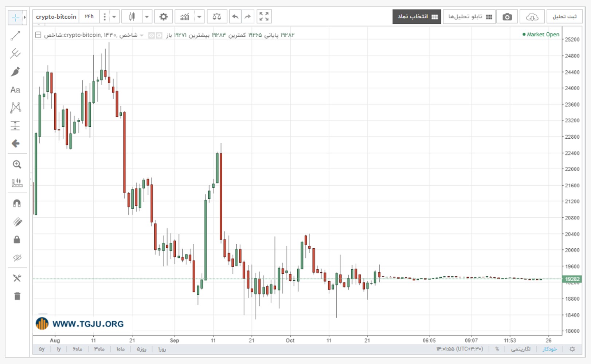591x364 pixels.
Task: Select the ruler measure tool
Action: point(17,182)
